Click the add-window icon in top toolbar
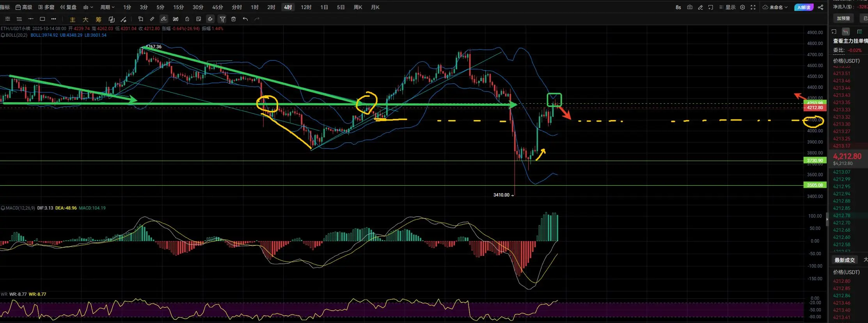 711,7
